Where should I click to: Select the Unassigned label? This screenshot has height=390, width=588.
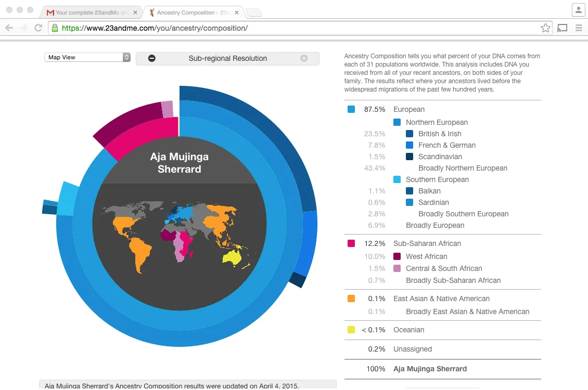click(413, 349)
